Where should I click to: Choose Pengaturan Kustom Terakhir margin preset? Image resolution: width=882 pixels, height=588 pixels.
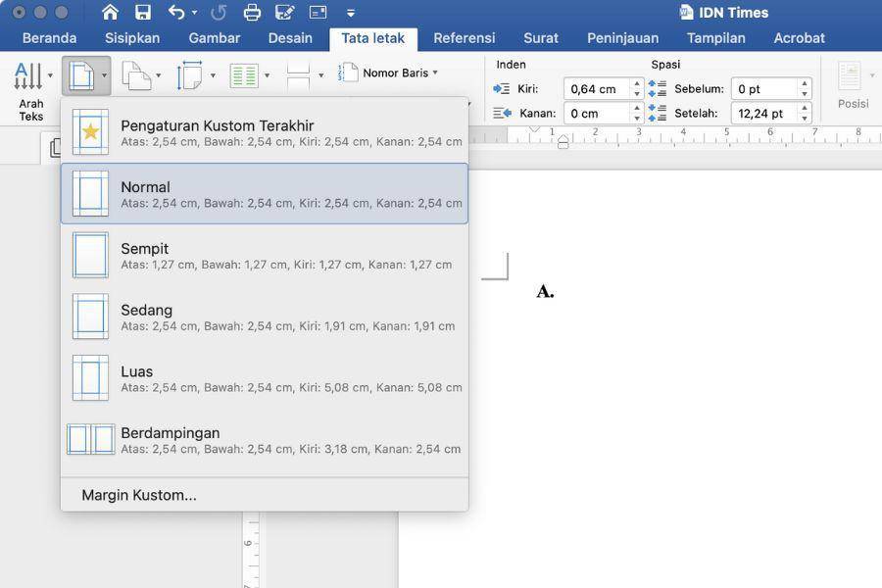coord(265,133)
